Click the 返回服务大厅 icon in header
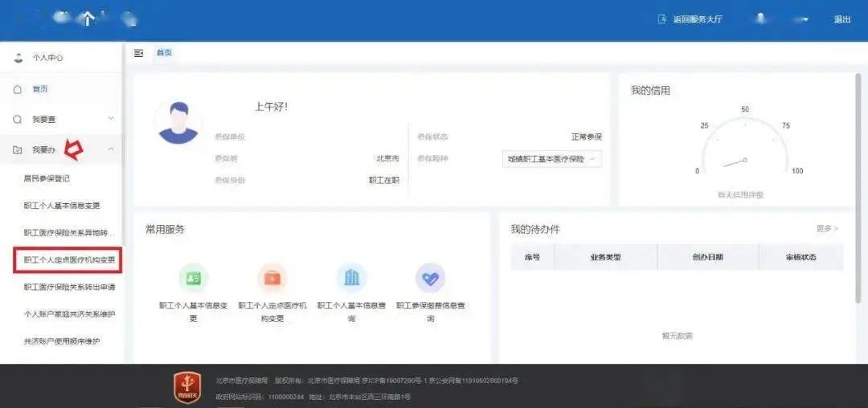Viewport: 868px width, 408px height. click(662, 19)
